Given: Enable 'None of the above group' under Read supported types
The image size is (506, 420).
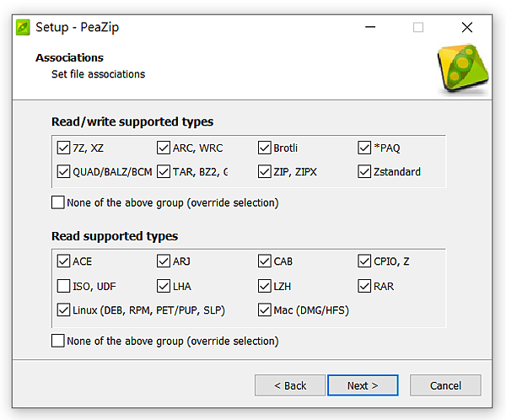Looking at the screenshot, I should 57,341.
